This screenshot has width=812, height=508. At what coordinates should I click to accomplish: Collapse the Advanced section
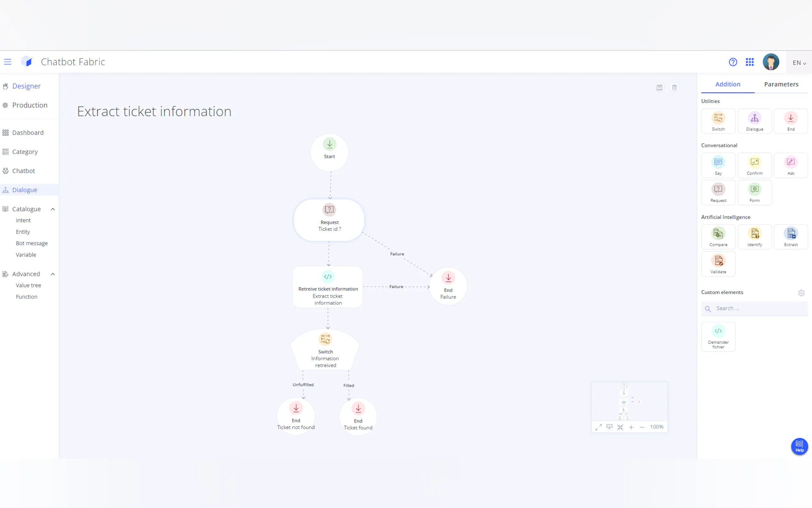pyautogui.click(x=53, y=274)
